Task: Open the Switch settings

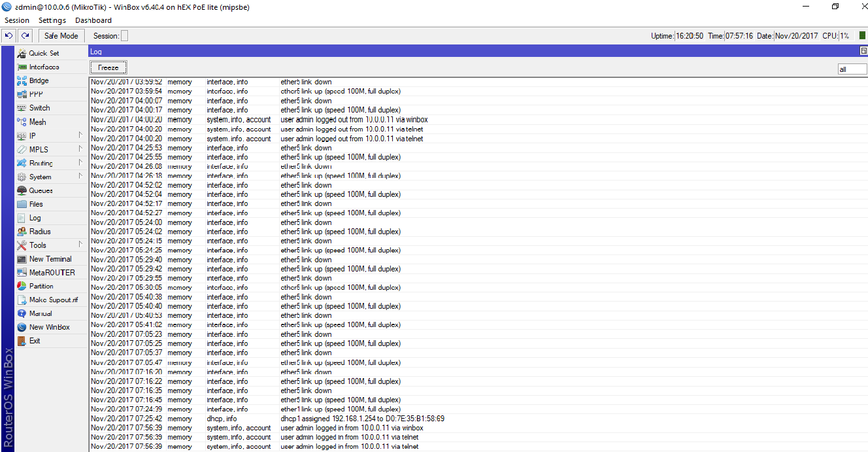Action: [39, 108]
